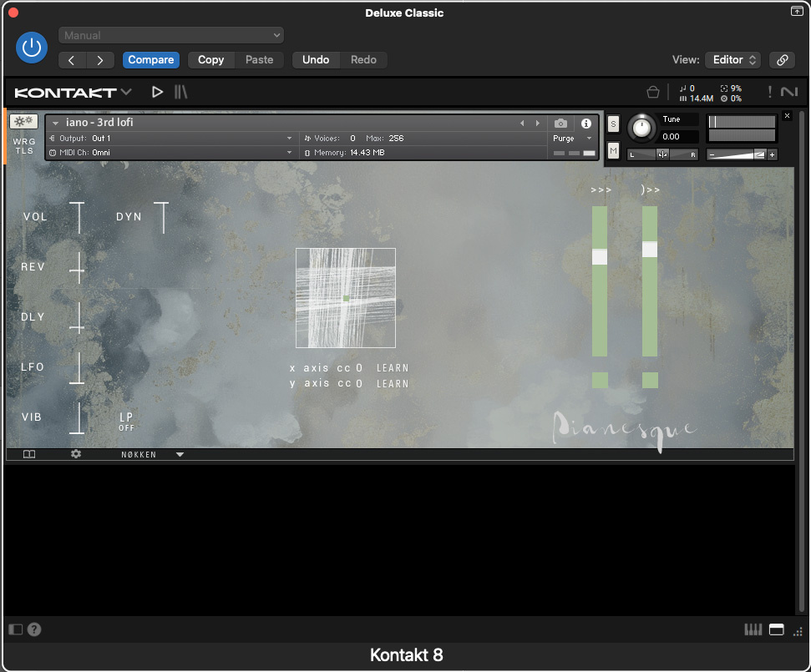This screenshot has height=672, width=811.
Task: Open the gear settings icon
Action: coord(76,454)
